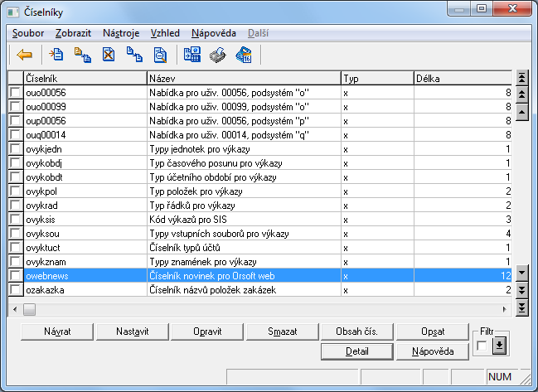Enable the Filtr checkbox

coord(482,346)
